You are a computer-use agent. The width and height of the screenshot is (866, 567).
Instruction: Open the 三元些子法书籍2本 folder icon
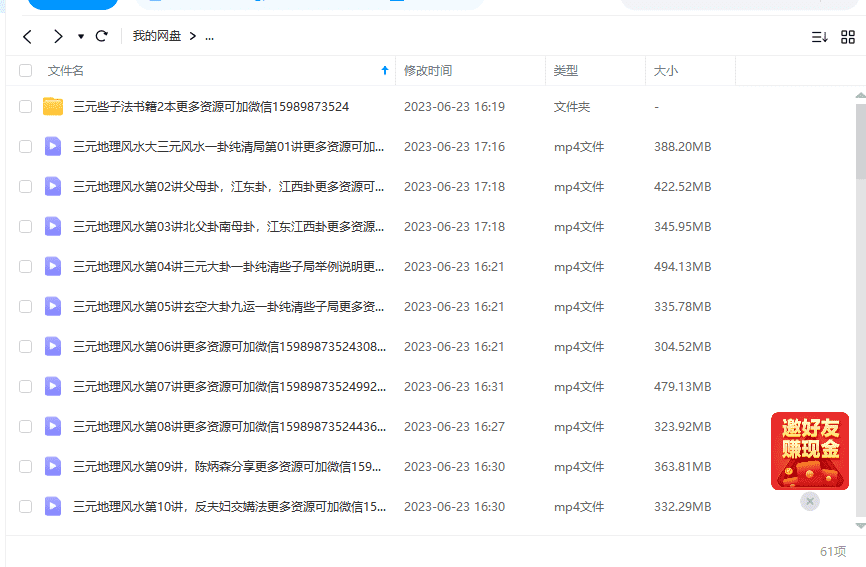pyautogui.click(x=53, y=107)
